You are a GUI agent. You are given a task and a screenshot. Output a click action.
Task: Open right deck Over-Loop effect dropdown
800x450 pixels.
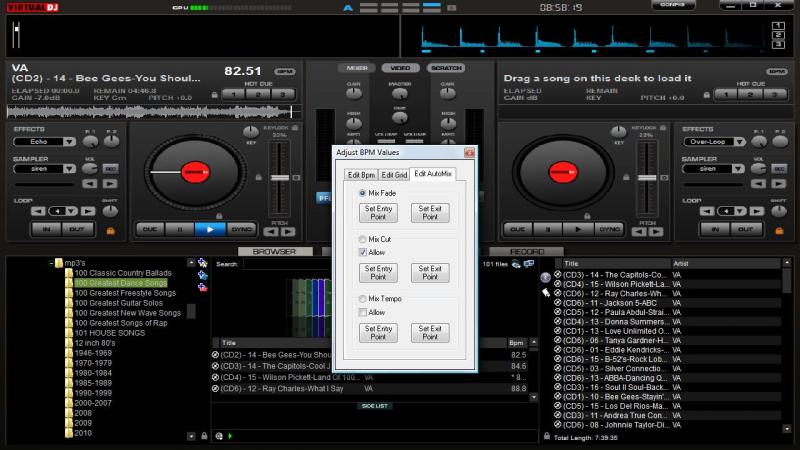click(x=740, y=142)
